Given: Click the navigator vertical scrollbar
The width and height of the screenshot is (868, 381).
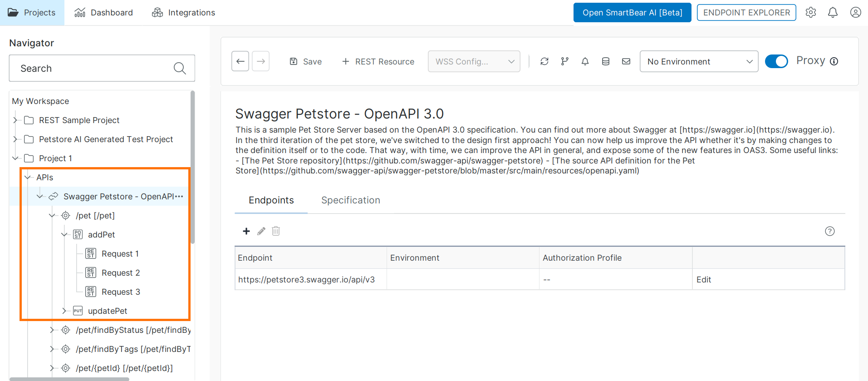Looking at the screenshot, I should click(x=192, y=167).
